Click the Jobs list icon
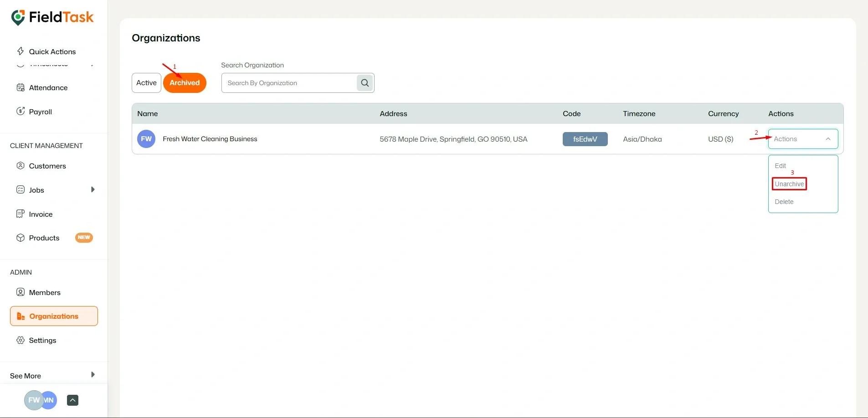 coord(21,189)
